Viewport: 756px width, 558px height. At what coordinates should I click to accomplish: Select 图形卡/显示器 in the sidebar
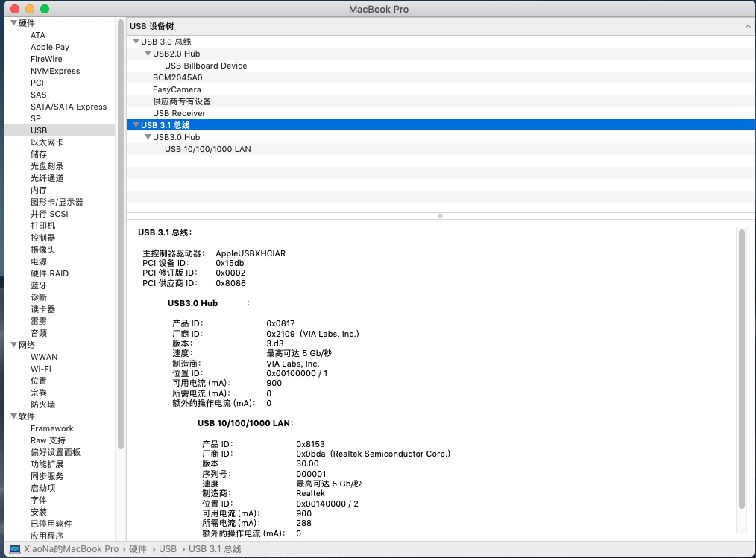pos(57,202)
